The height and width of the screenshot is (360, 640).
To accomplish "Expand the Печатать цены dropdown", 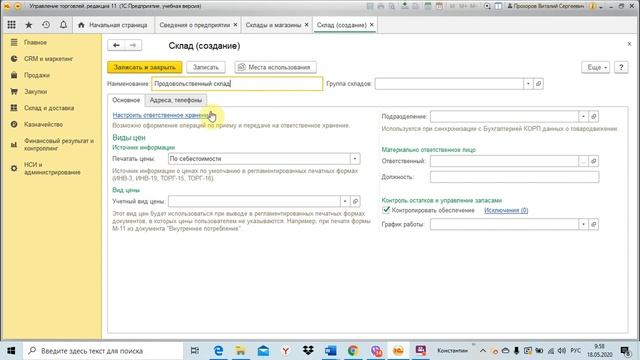I will pos(355,159).
